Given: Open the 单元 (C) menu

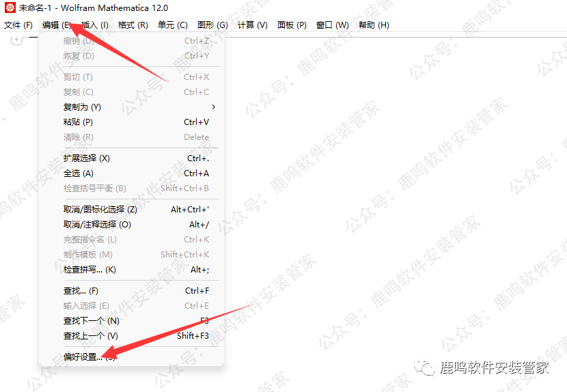Looking at the screenshot, I should point(173,25).
